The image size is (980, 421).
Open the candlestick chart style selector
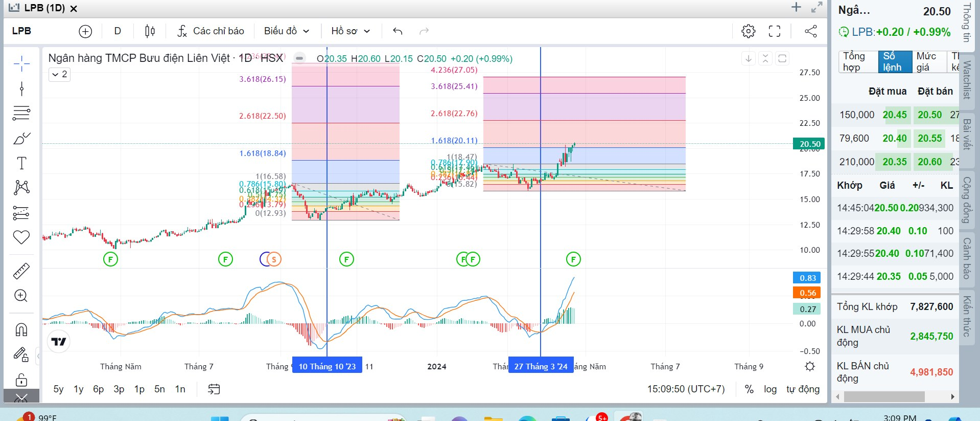point(150,31)
